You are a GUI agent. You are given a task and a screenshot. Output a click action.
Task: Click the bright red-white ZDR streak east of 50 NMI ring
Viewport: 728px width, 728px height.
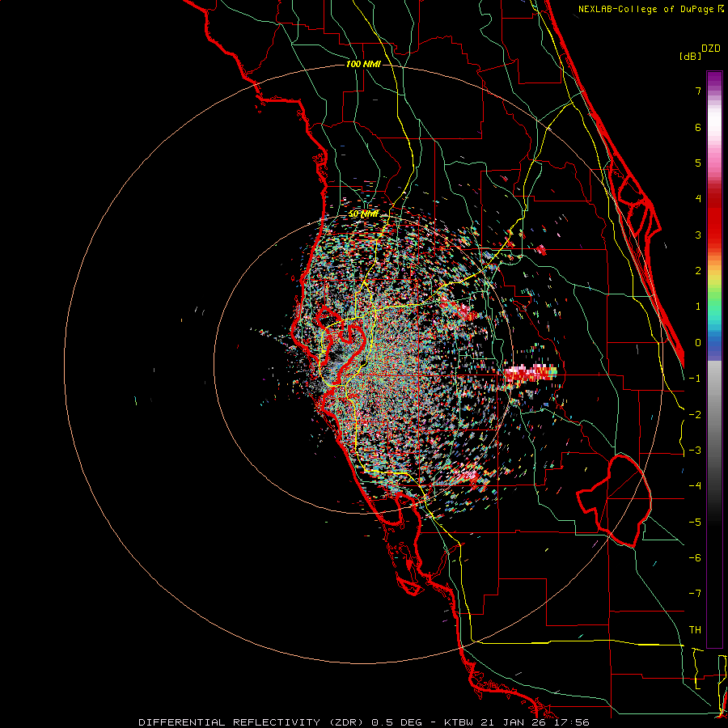click(531, 373)
